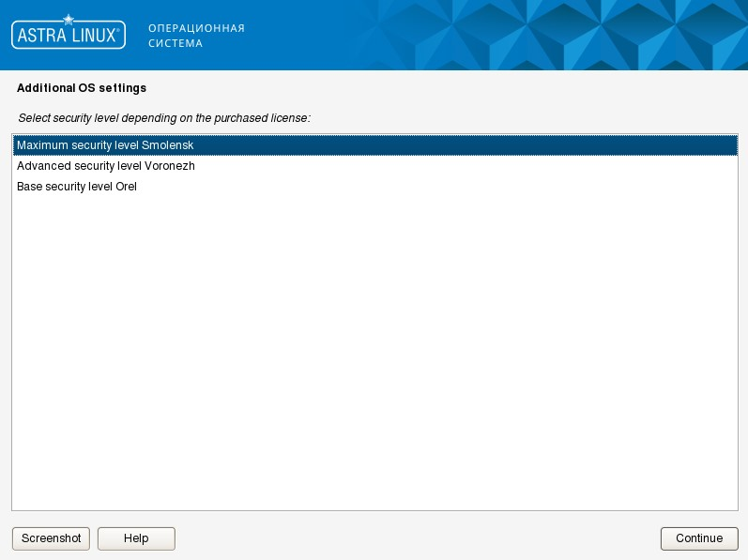This screenshot has height=560, width=748.
Task: Take a Screenshot with the button
Action: pyautogui.click(x=51, y=538)
